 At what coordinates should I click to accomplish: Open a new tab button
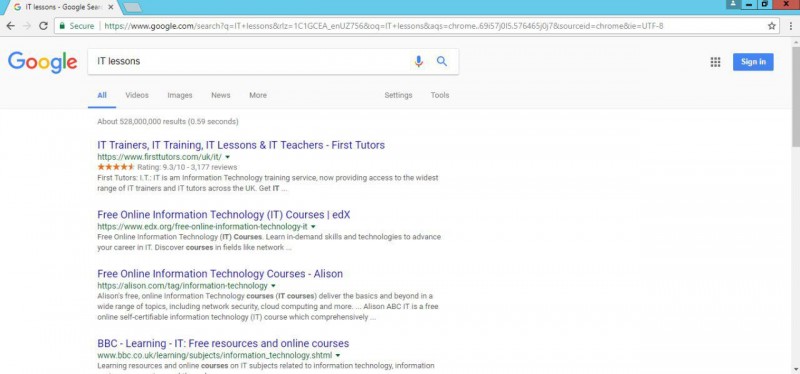[133, 7]
